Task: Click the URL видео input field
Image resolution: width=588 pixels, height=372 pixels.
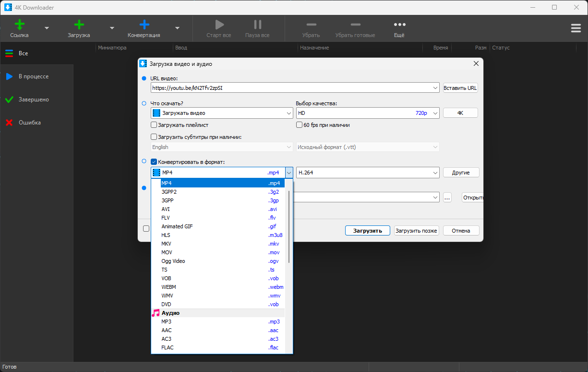Action: tap(291, 88)
